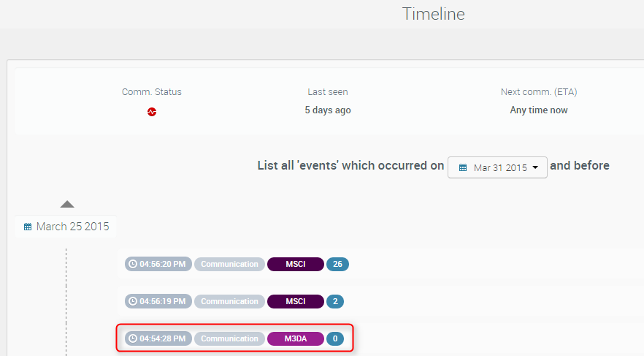
Task: Click the purple M3DA protocol badge
Action: tap(295, 338)
